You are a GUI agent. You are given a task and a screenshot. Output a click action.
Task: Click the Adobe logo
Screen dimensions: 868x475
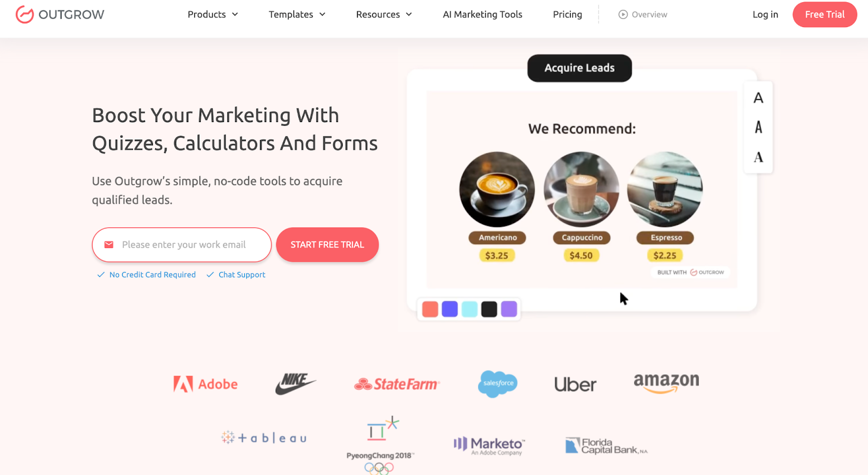[x=206, y=384]
